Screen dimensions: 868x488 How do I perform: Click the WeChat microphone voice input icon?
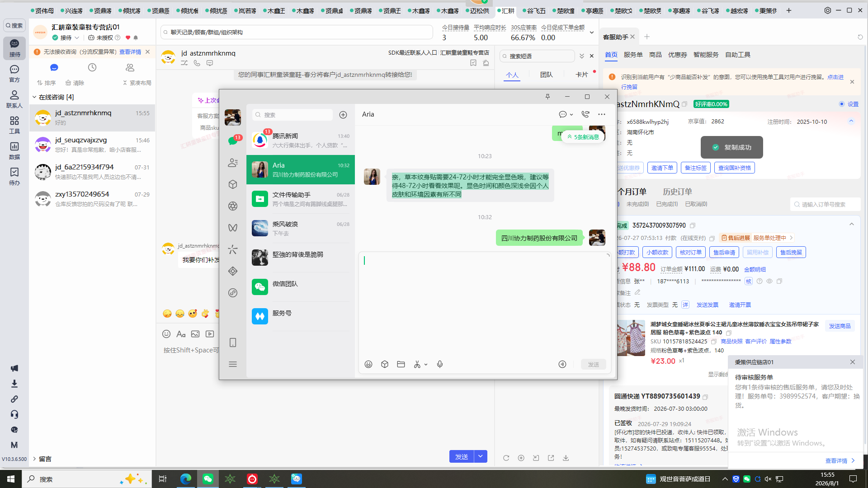[440, 364]
